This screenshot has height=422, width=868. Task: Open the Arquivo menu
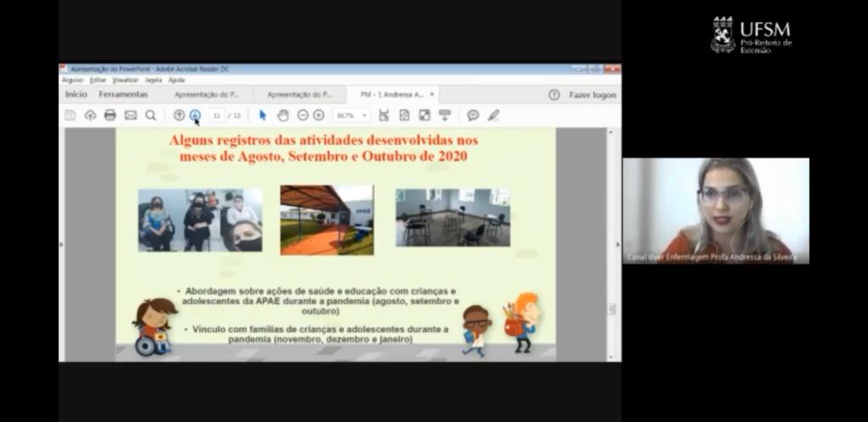(x=73, y=80)
